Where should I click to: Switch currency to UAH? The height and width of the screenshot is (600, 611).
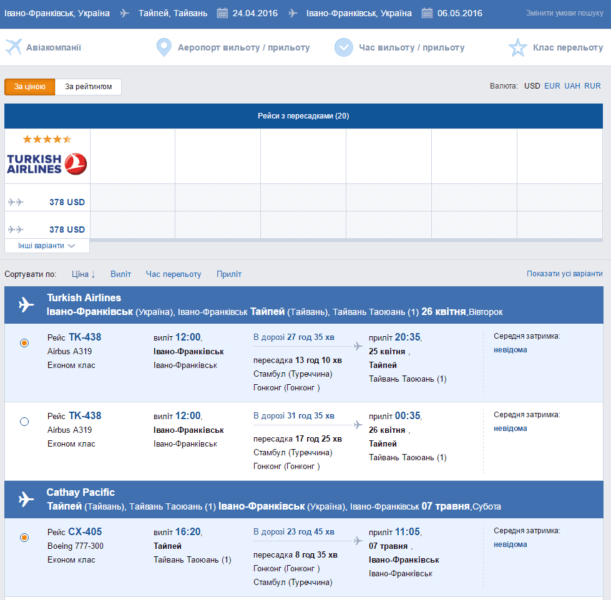tap(572, 86)
